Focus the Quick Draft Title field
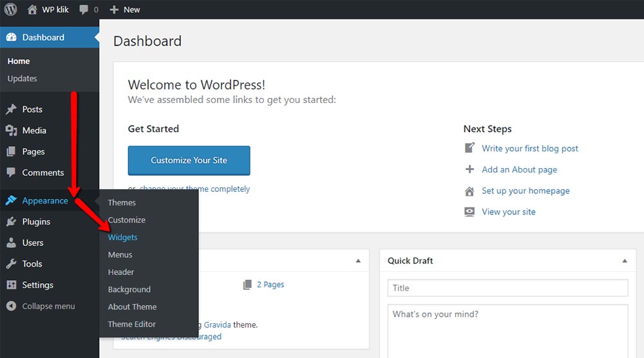The image size is (644, 358). pyautogui.click(x=507, y=288)
